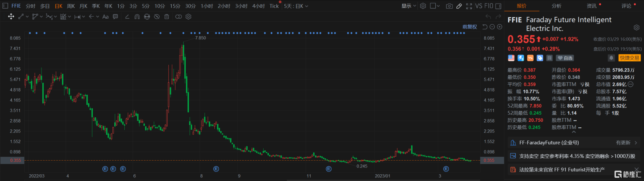Select 分时 intraday chart period

31,6
